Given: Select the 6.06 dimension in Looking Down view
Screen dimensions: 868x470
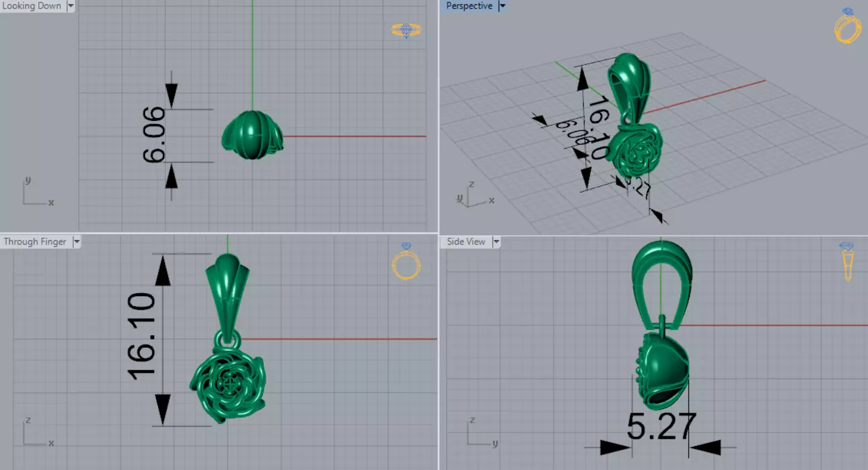Looking at the screenshot, I should pyautogui.click(x=154, y=135).
